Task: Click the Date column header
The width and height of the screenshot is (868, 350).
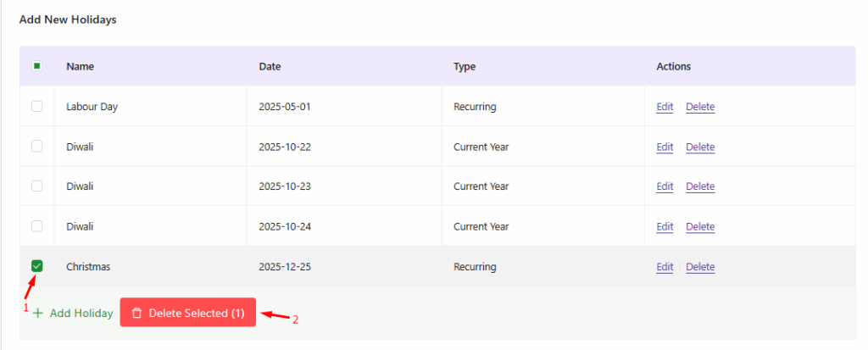Action: (270, 66)
